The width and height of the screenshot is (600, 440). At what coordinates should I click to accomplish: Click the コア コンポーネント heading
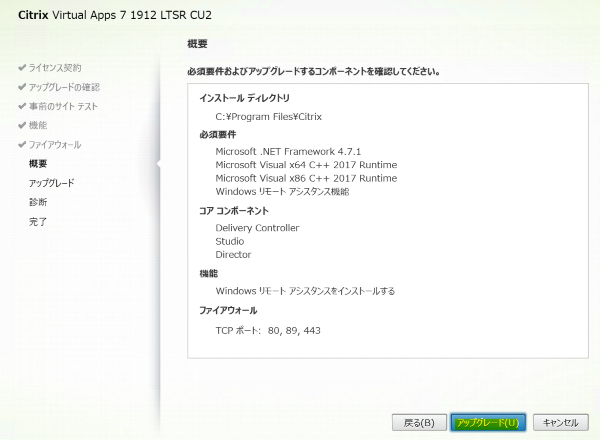pyautogui.click(x=234, y=211)
